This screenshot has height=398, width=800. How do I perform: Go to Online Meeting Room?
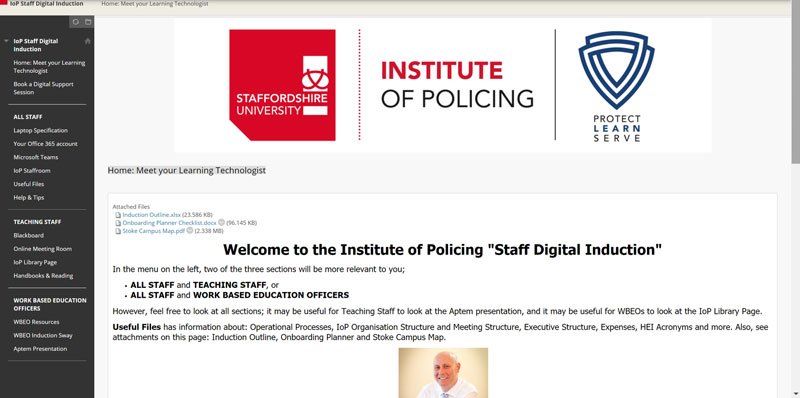[42, 249]
